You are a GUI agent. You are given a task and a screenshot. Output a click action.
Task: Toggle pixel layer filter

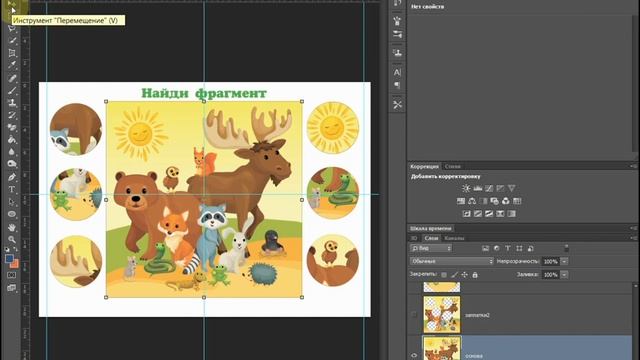(x=485, y=248)
